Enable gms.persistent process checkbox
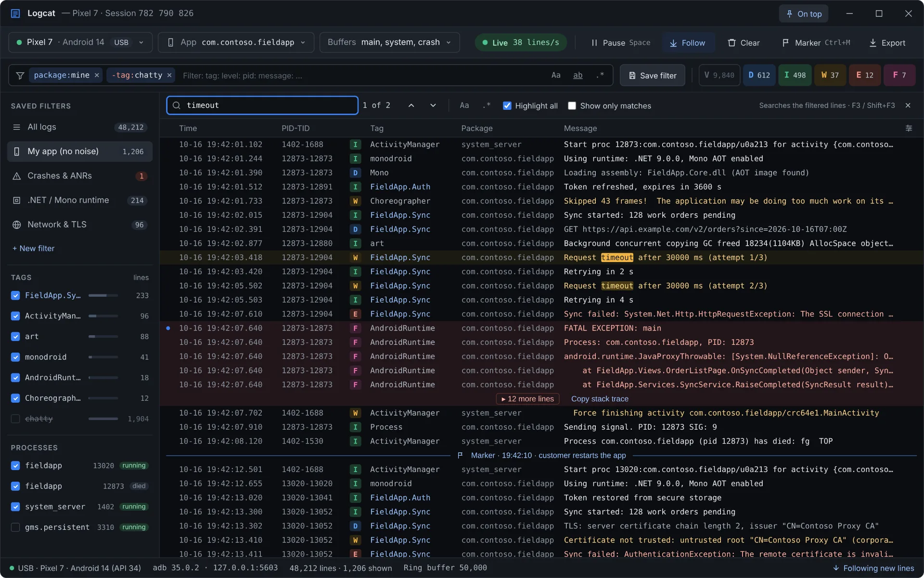Viewport: 924px width, 578px height. point(15,527)
